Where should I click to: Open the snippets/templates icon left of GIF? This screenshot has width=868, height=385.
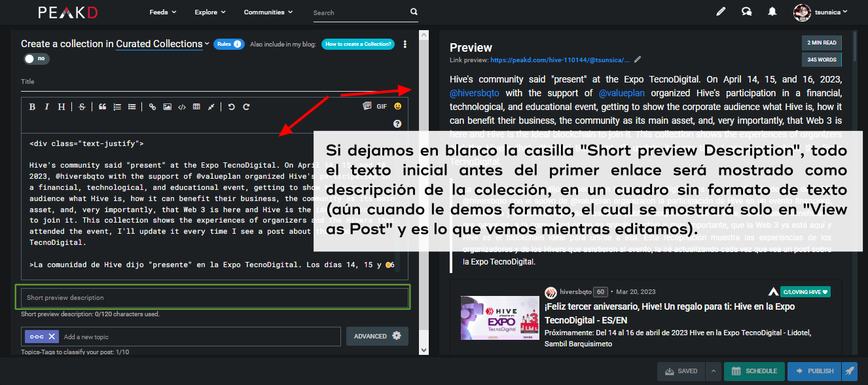[x=367, y=106]
